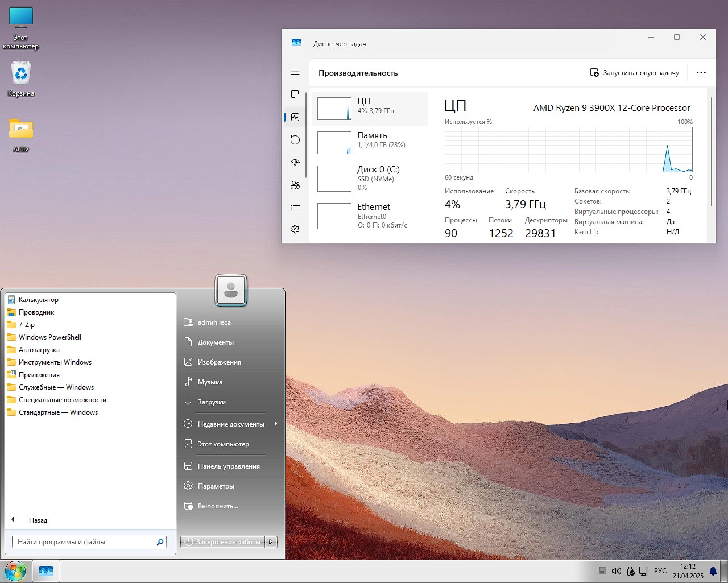Image resolution: width=728 pixels, height=583 pixels.
Task: Click the network icon in the system tray
Action: pos(644,571)
